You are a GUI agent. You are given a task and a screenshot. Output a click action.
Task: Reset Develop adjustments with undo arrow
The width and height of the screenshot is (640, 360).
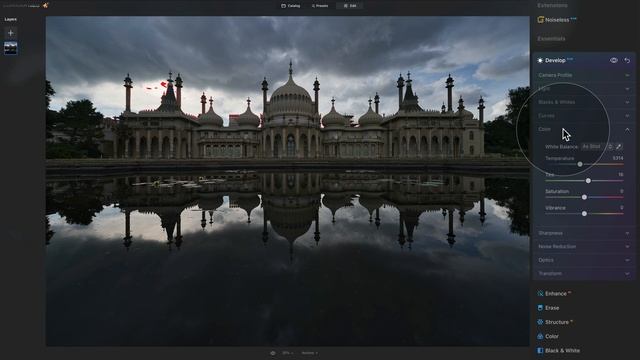tap(627, 60)
